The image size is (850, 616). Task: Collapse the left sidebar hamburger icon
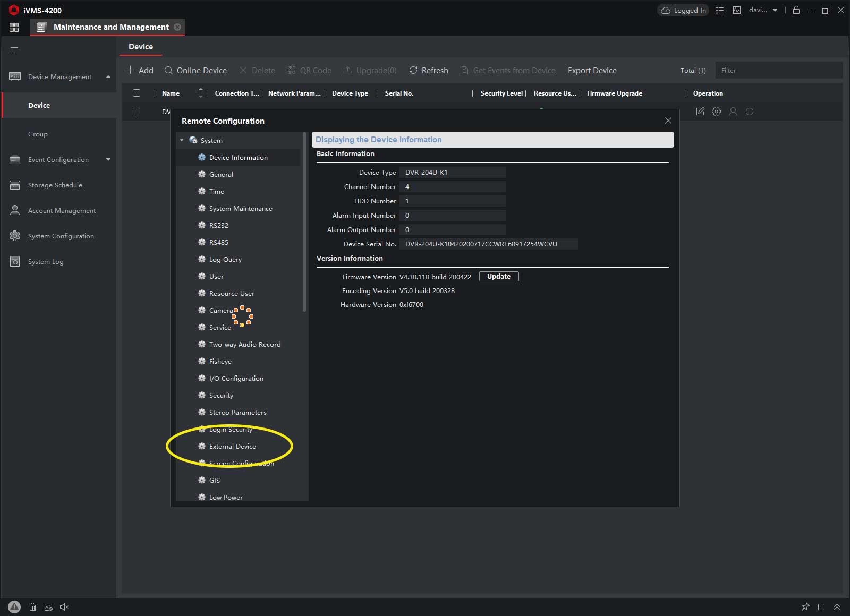pyautogui.click(x=14, y=50)
